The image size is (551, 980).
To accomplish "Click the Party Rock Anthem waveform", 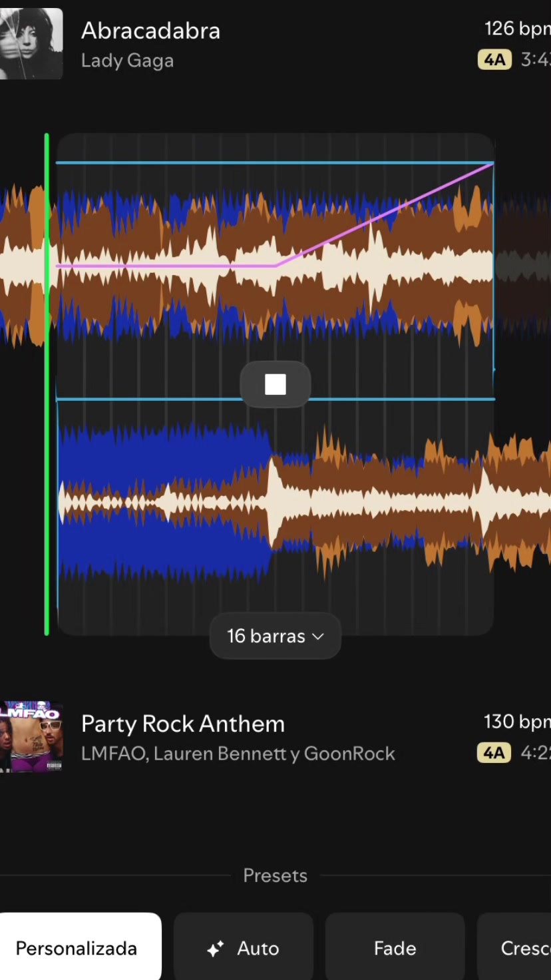I will (x=303, y=504).
